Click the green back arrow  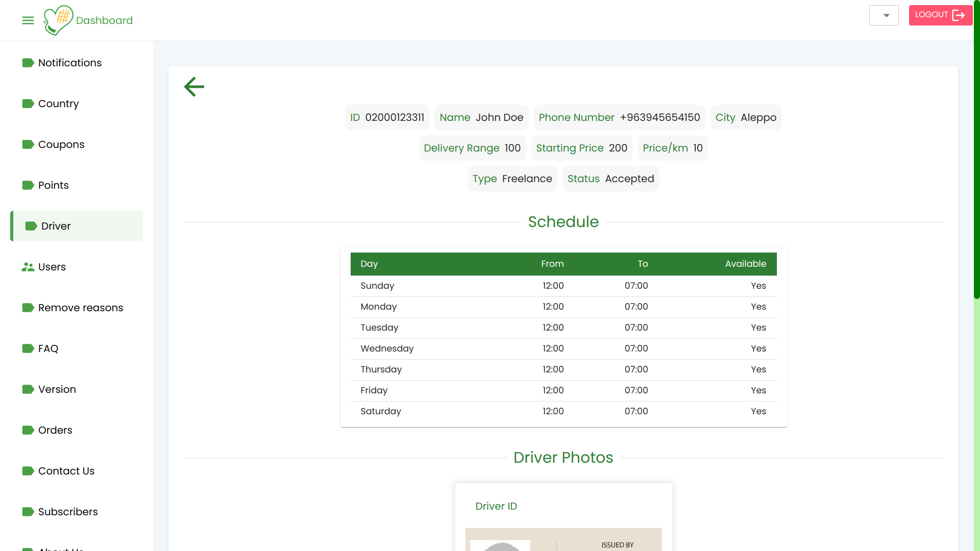point(194,87)
